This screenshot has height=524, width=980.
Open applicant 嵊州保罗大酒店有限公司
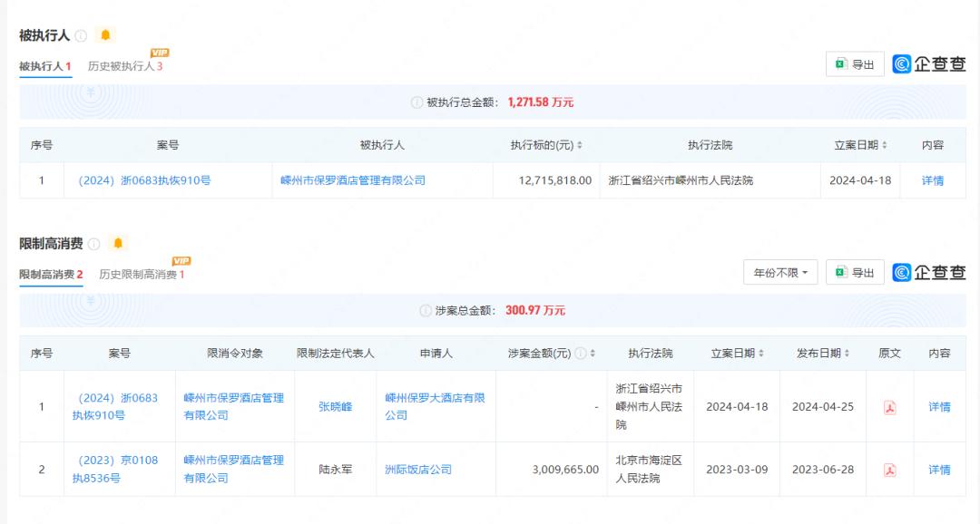[x=435, y=406]
